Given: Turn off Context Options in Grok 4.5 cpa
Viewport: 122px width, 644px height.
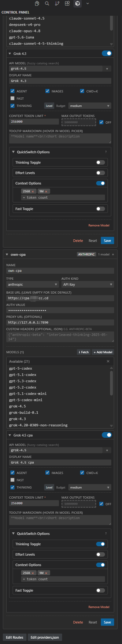Looking at the screenshot, I should tap(101, 565).
